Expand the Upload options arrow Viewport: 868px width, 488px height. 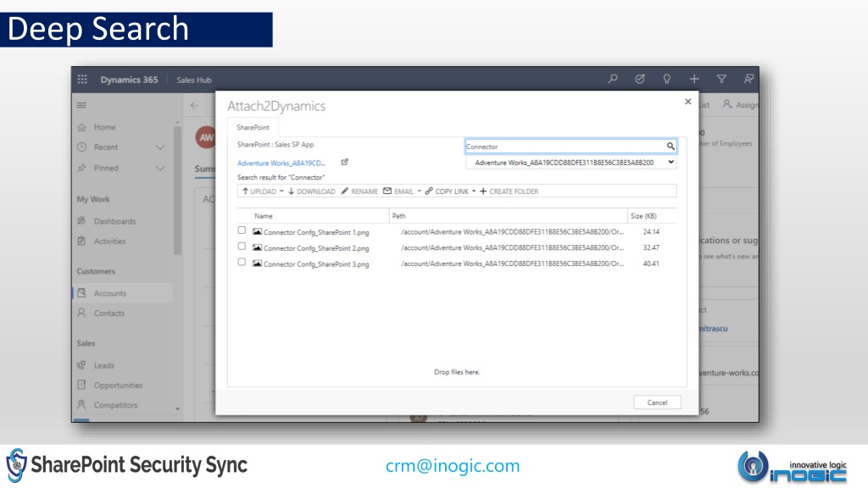click(x=281, y=191)
